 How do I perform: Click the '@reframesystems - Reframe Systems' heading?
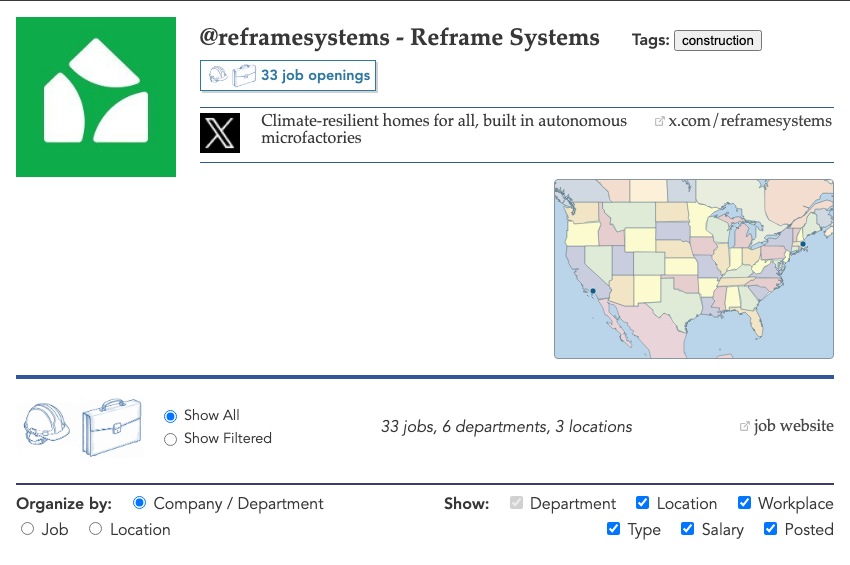(400, 37)
